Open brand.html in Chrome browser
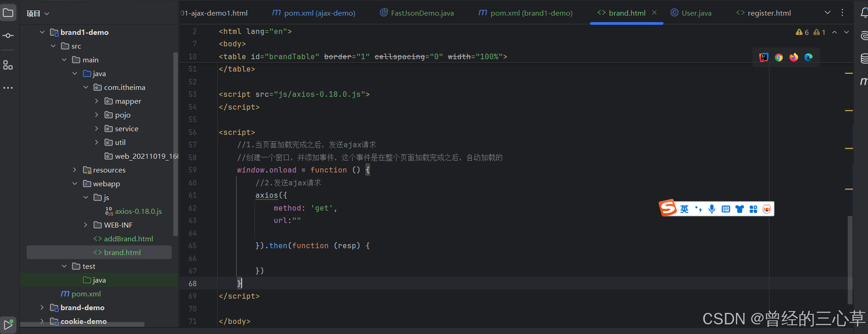 pyautogui.click(x=779, y=57)
